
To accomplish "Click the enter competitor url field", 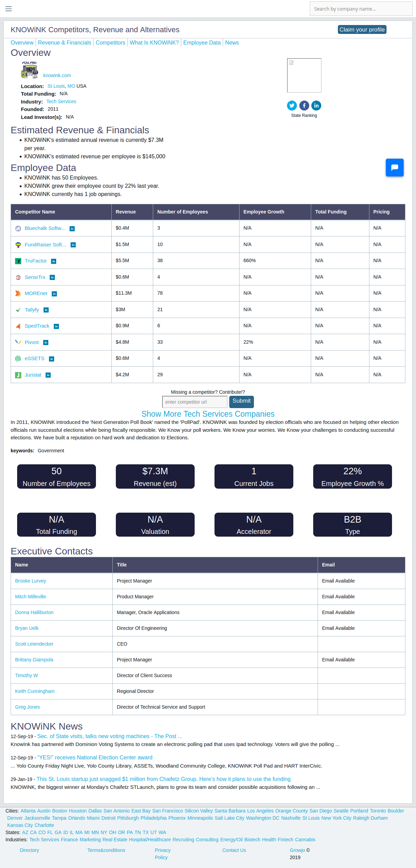I will [x=195, y=402].
